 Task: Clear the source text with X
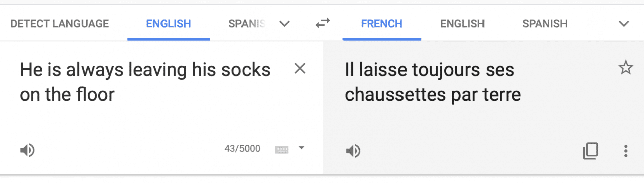tap(300, 69)
